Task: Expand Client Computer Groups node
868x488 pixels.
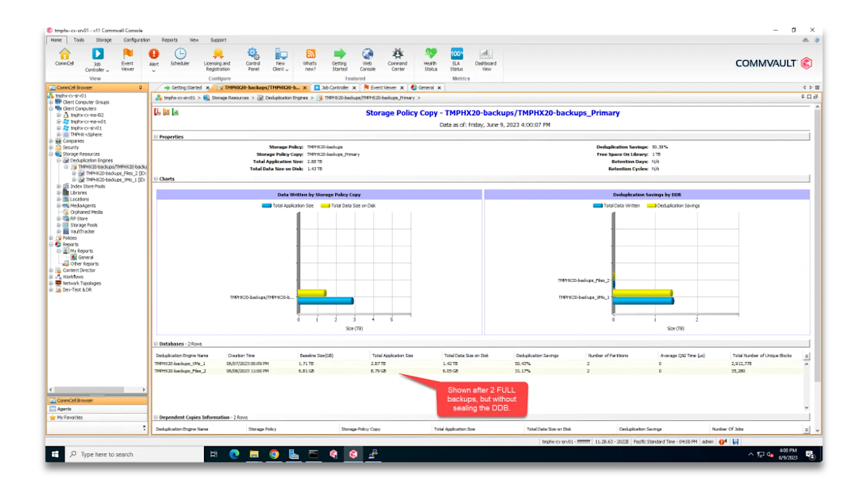Action: click(x=52, y=102)
